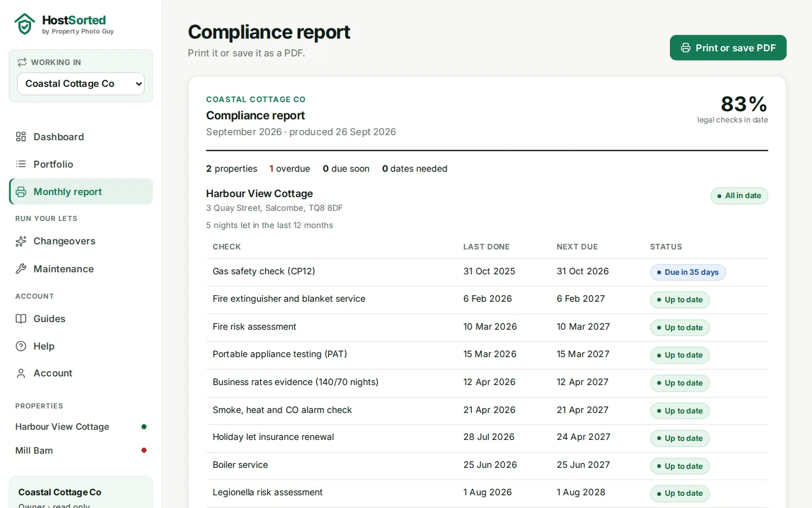The width and height of the screenshot is (812, 508).
Task: Click the Print or save PDF button
Action: tap(728, 48)
